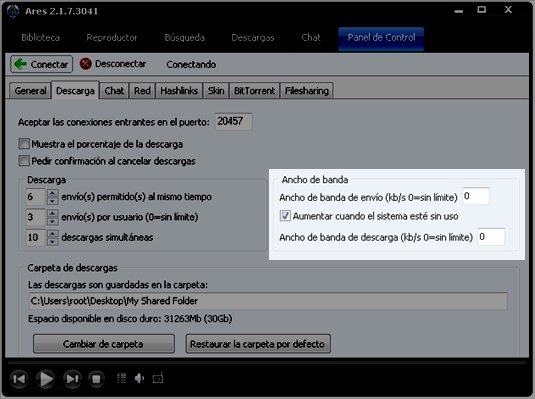Check Pedir confirmación al cancelar descargas
The image size is (535, 399).
tap(24, 161)
